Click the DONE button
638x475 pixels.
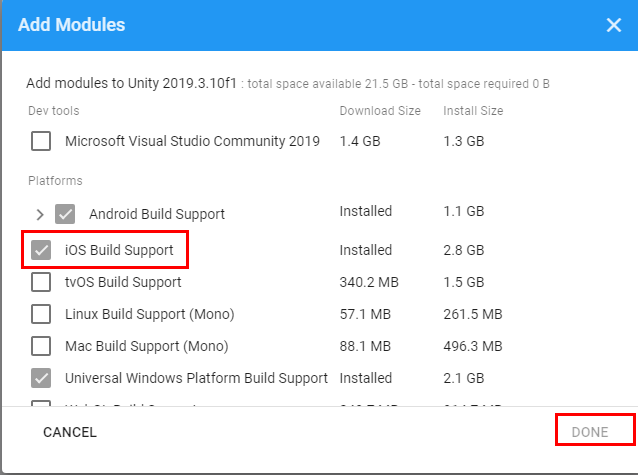(x=596, y=432)
